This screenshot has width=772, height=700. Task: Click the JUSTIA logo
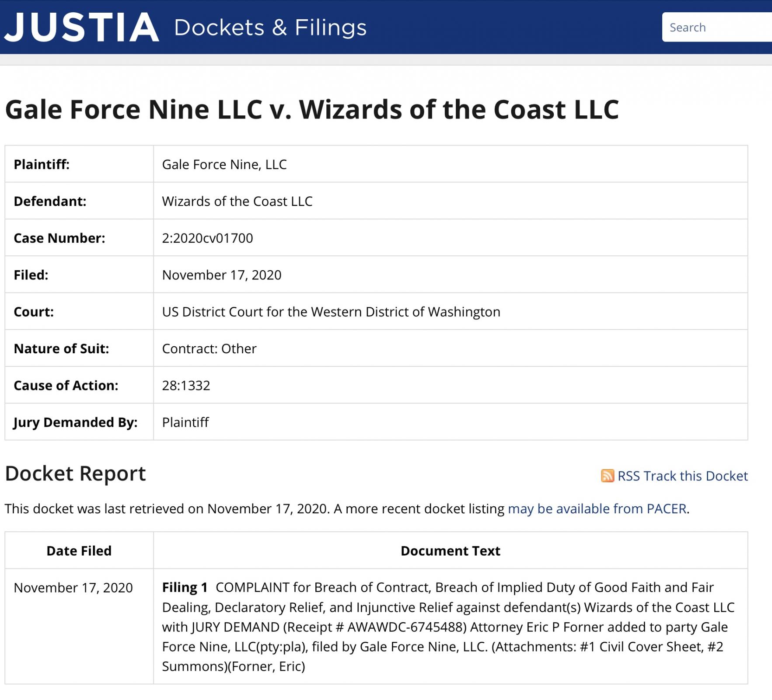82,27
